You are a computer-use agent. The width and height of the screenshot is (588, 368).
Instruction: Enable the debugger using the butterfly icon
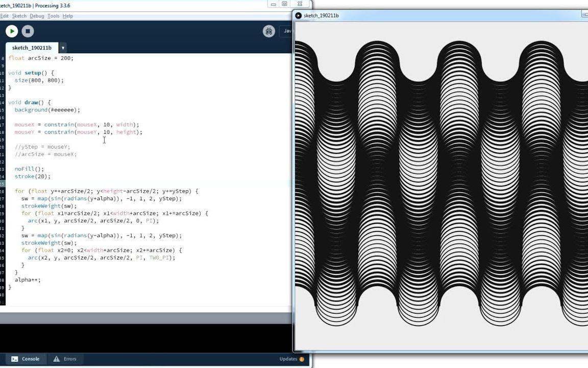[x=269, y=31]
